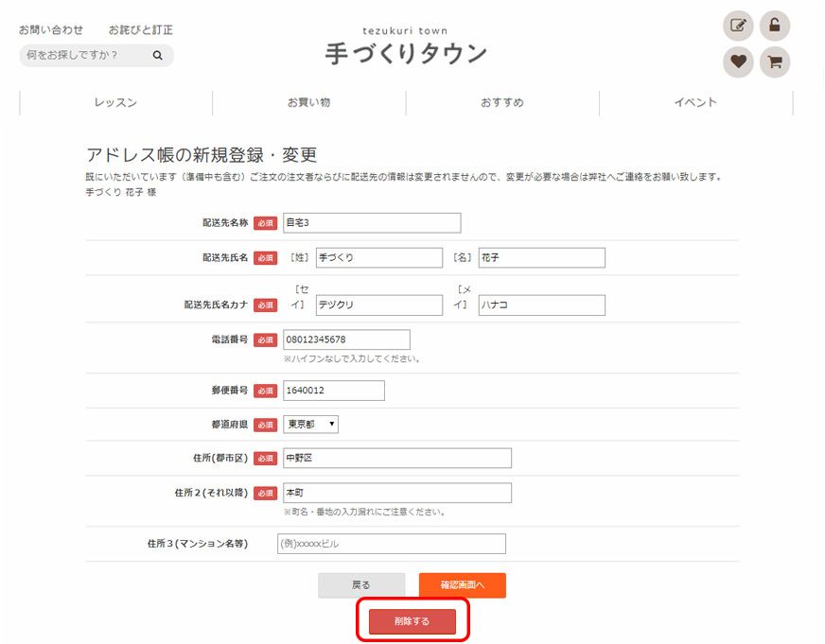Open the レッスン menu
Viewport: 825px width, 644px height.
click(115, 103)
